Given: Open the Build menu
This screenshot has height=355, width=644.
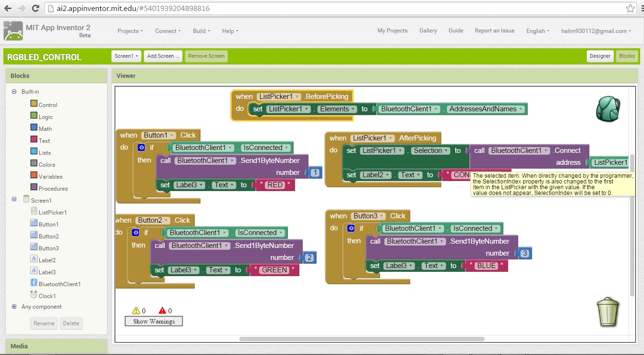Looking at the screenshot, I should [202, 31].
